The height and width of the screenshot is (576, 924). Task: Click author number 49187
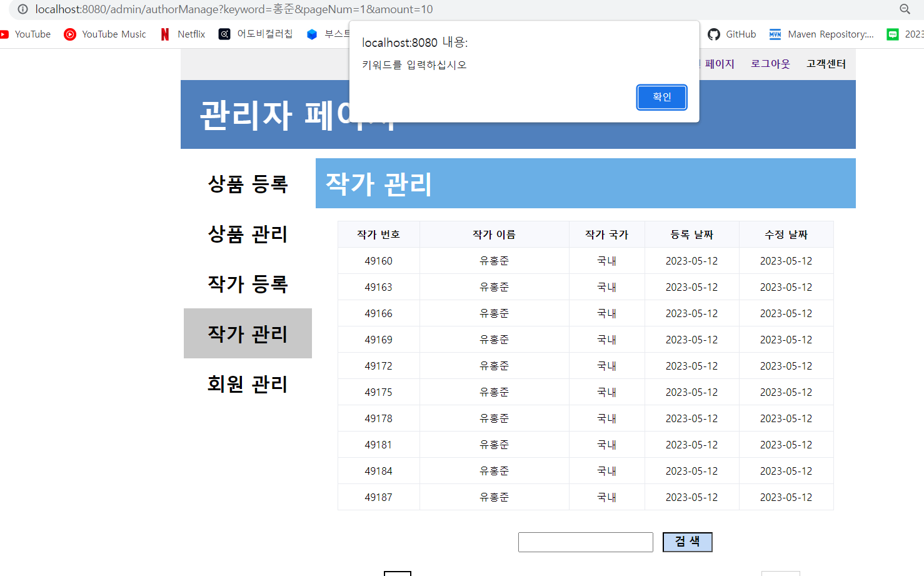click(x=379, y=497)
